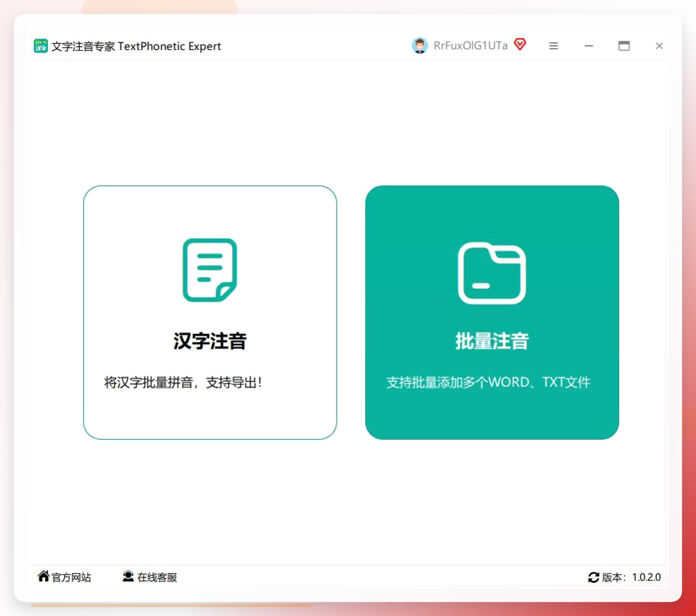This screenshot has height=616, width=696.
Task: Open the 官方网站 link
Action: [x=71, y=577]
